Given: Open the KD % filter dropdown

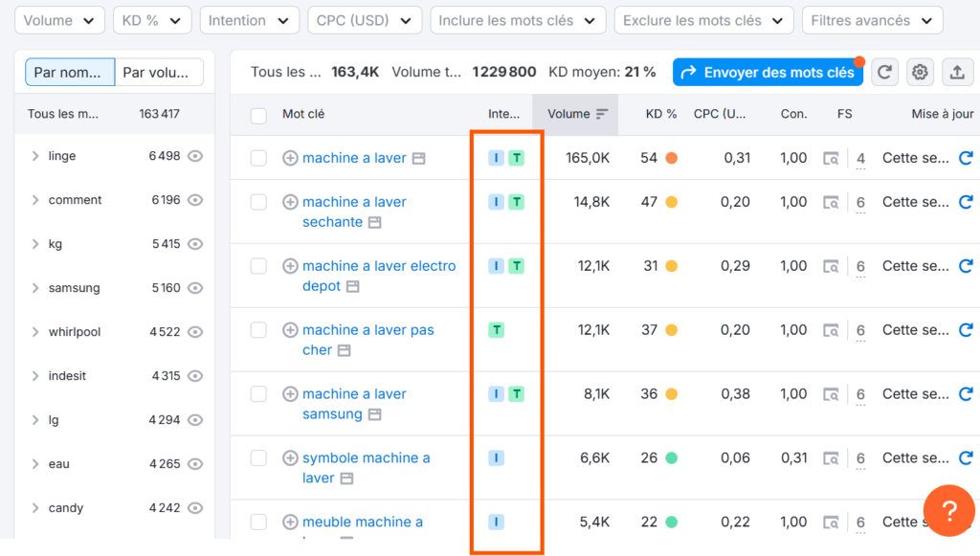Looking at the screenshot, I should pyautogui.click(x=152, y=21).
